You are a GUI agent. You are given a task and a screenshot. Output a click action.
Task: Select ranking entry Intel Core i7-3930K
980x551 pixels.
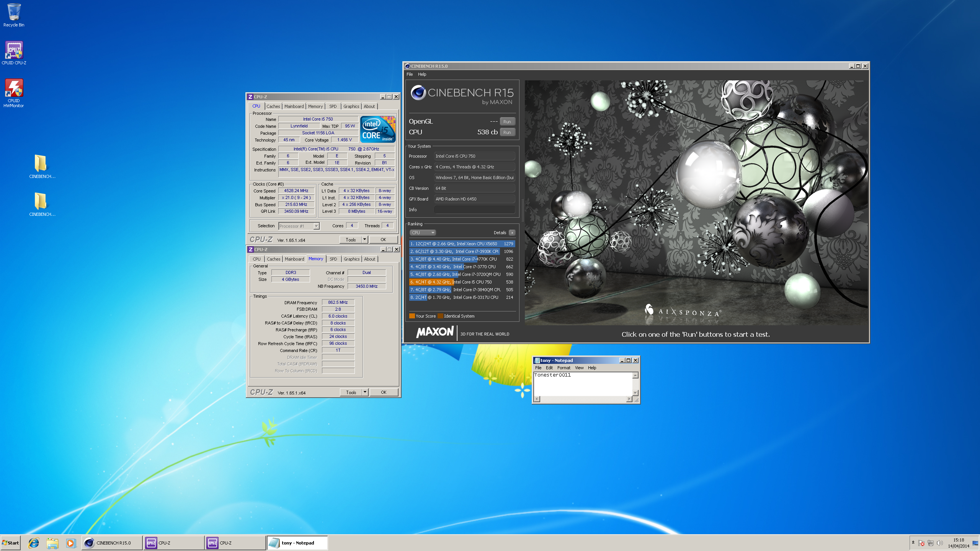tap(462, 251)
